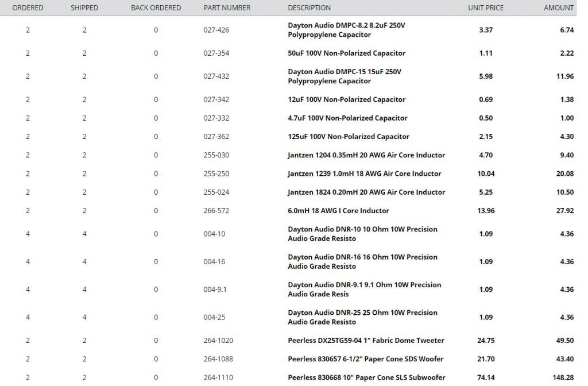Screen dimensions: 588x386
Task: Click Peerless DX25TG59-04 Fabric Dome Tweeter
Action: [x=366, y=341]
